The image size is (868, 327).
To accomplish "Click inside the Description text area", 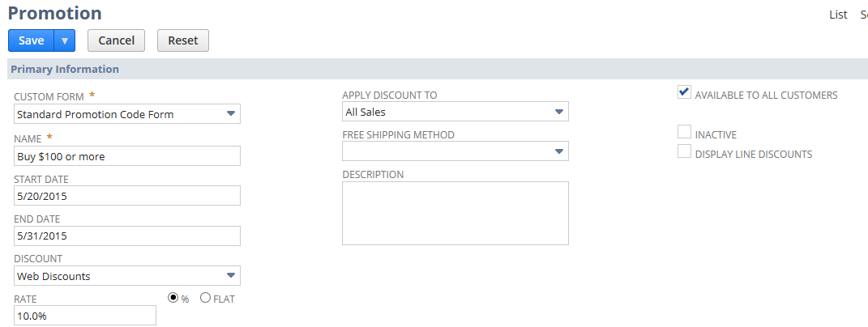I will (455, 213).
